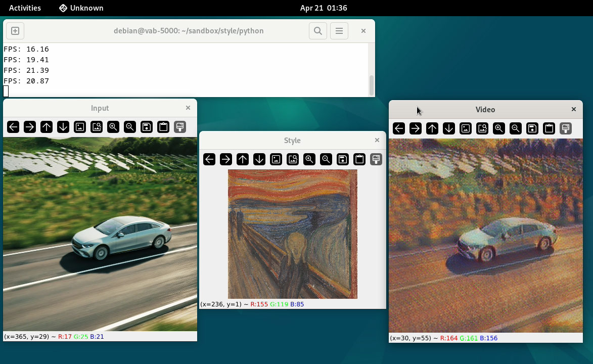The image size is (593, 364).
Task: Open properties in the Video window toolbar
Action: click(x=566, y=128)
